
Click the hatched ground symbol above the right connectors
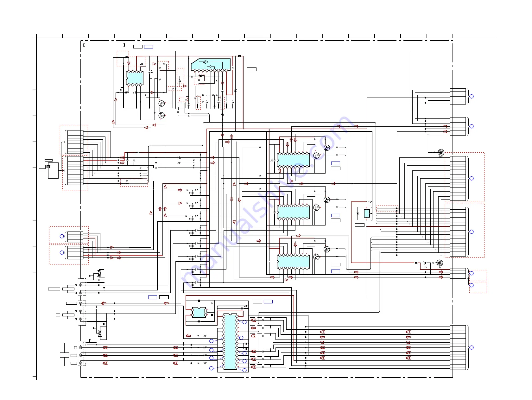[440, 153]
